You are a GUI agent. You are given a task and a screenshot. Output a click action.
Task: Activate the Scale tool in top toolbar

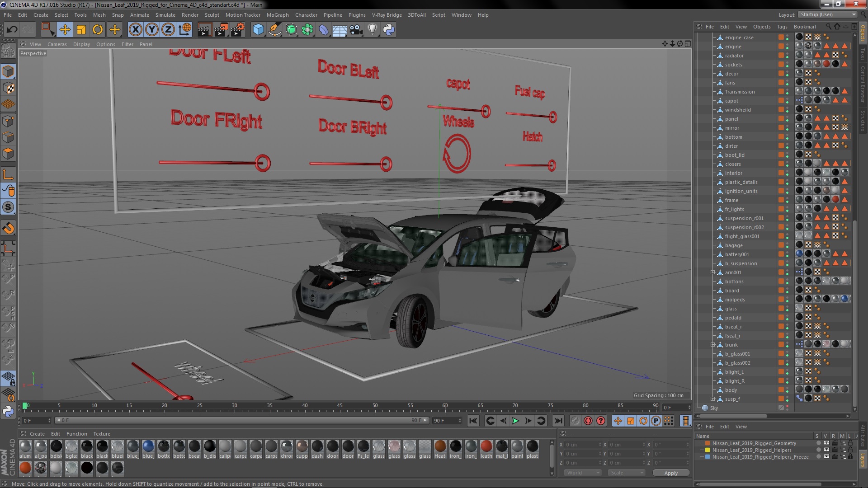tap(81, 30)
